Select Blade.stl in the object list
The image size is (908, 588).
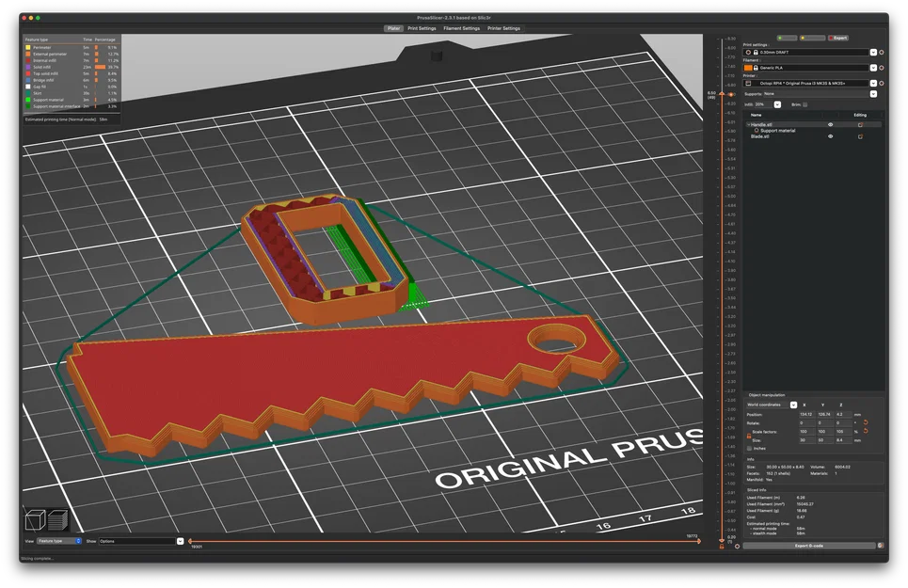[x=759, y=136]
